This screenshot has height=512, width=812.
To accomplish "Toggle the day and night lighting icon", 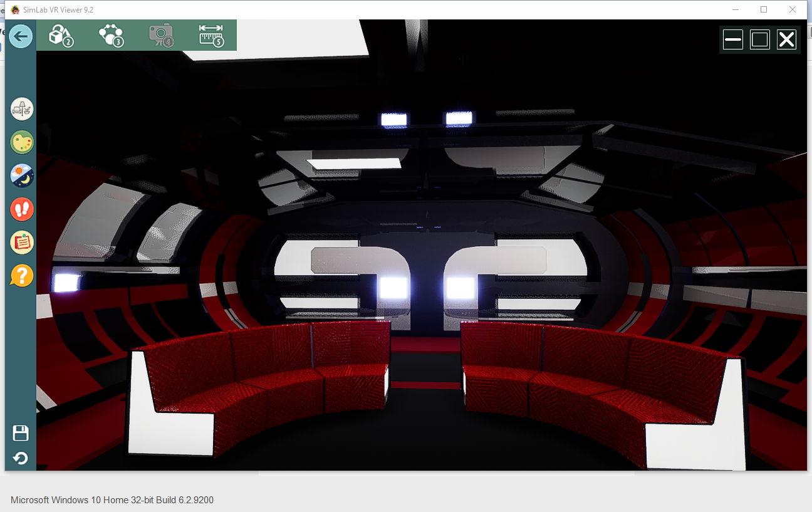I will click(22, 175).
